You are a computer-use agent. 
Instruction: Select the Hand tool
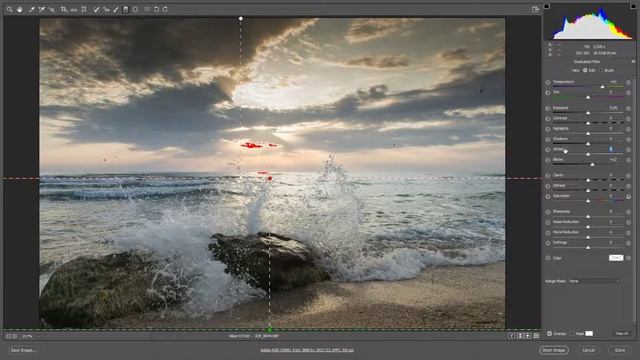(x=19, y=9)
